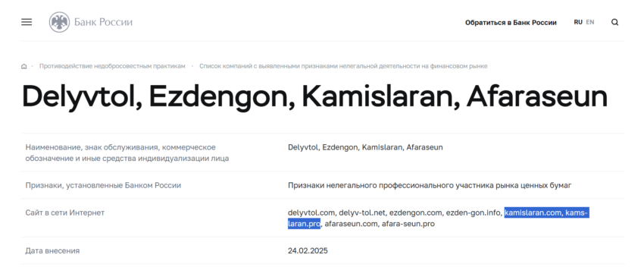Click the Сайт в сети Интернет label
Viewport: 644px width, 280px height.
65,212
